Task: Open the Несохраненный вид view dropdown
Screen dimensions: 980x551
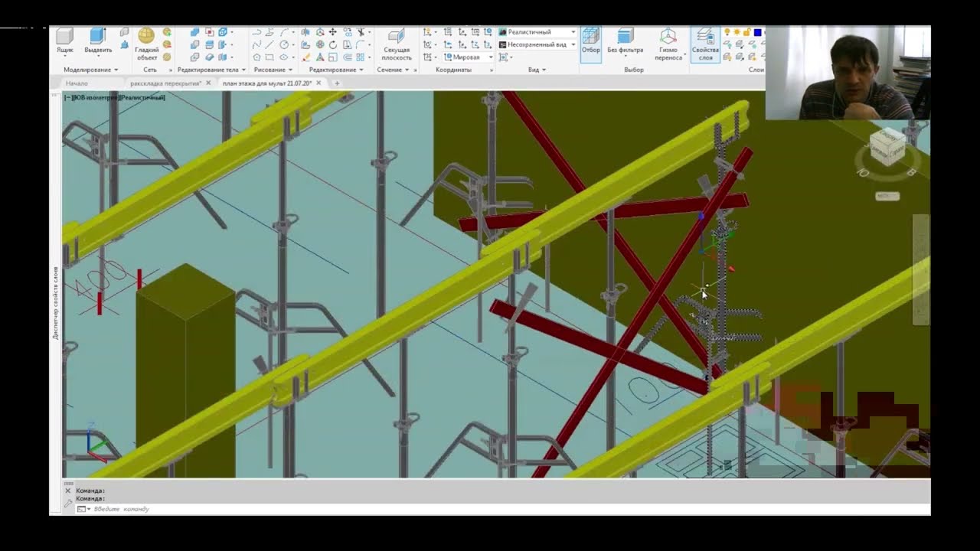Action: [x=538, y=44]
